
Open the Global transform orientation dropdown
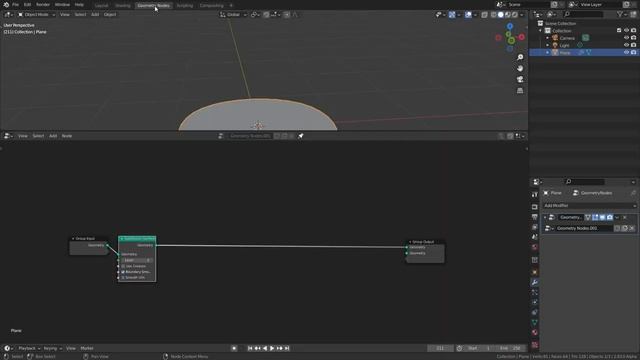click(233, 15)
